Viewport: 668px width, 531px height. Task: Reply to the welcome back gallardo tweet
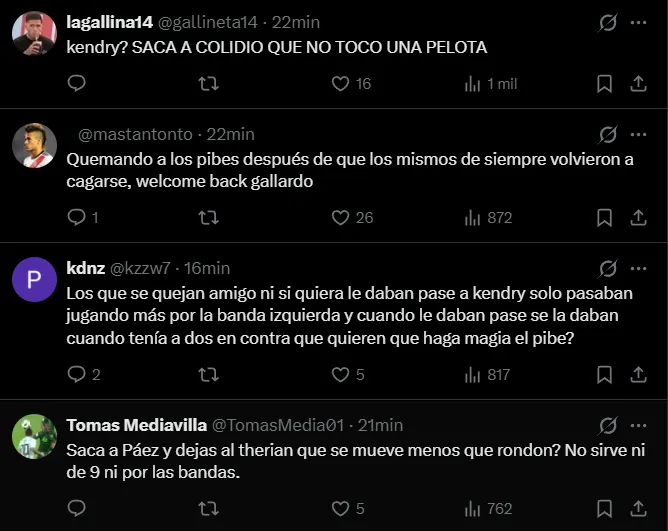(77, 217)
